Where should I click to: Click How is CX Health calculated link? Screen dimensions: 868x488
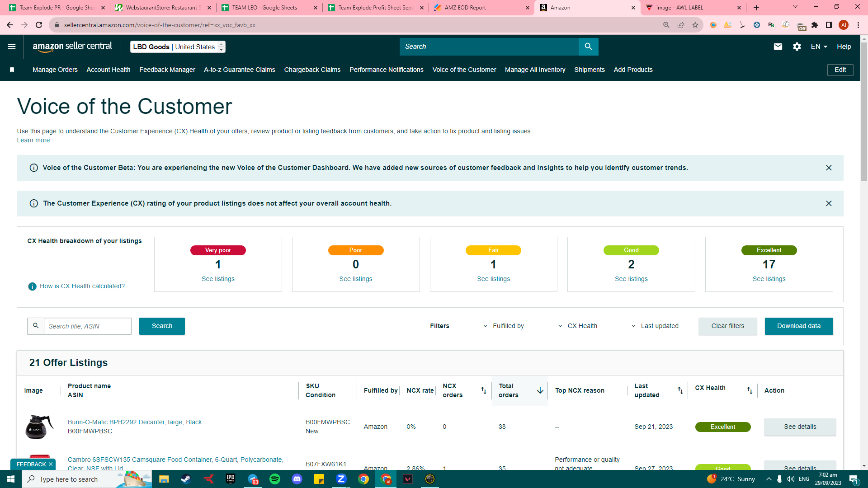coord(82,286)
